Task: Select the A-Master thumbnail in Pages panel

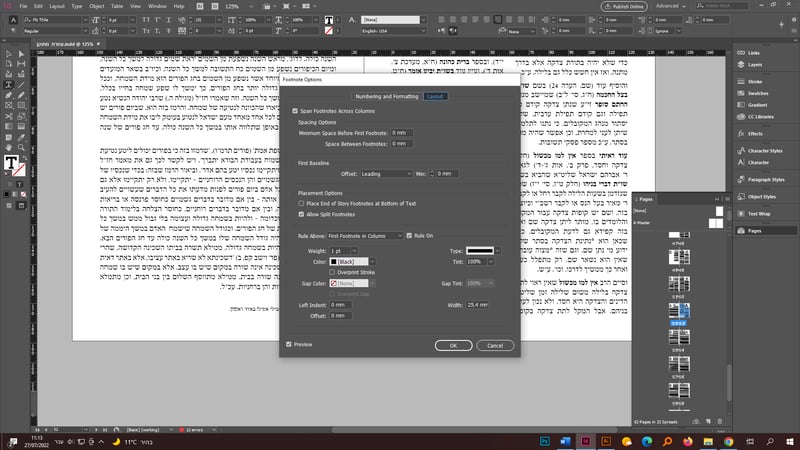Action: click(716, 223)
